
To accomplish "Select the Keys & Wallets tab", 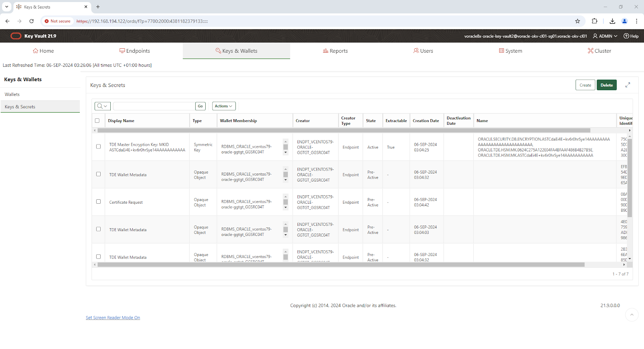I will (x=236, y=51).
